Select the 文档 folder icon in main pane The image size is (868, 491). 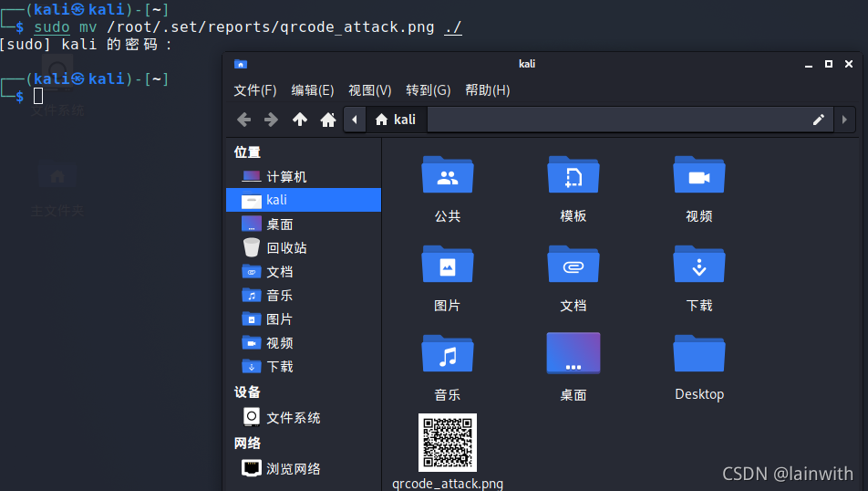573,265
